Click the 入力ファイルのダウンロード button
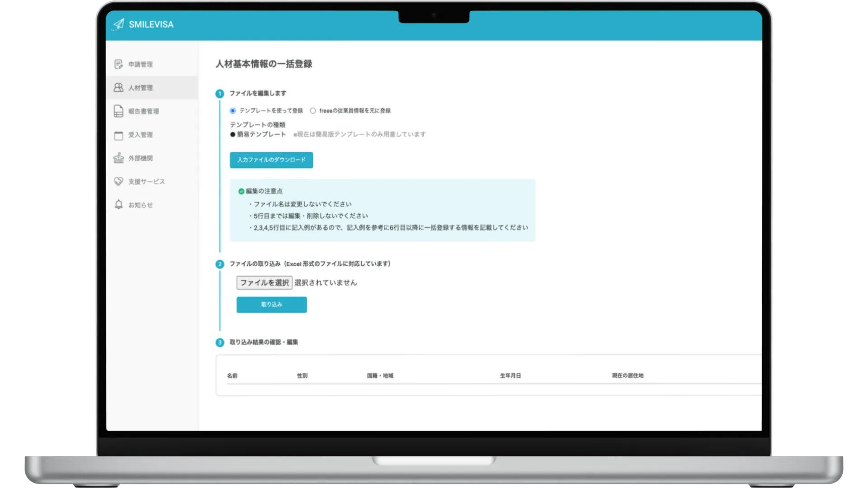This screenshot has height=488, width=868. [271, 160]
